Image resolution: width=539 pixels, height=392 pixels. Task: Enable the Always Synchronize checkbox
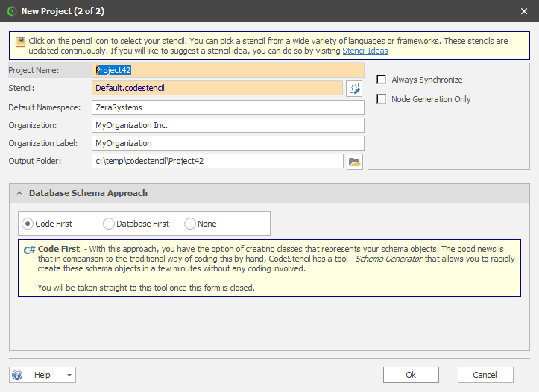point(382,80)
